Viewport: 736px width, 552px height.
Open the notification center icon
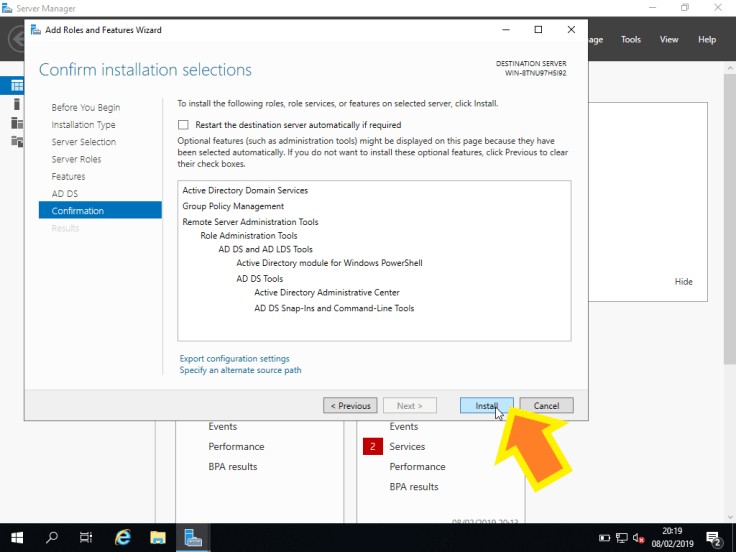[714, 537]
